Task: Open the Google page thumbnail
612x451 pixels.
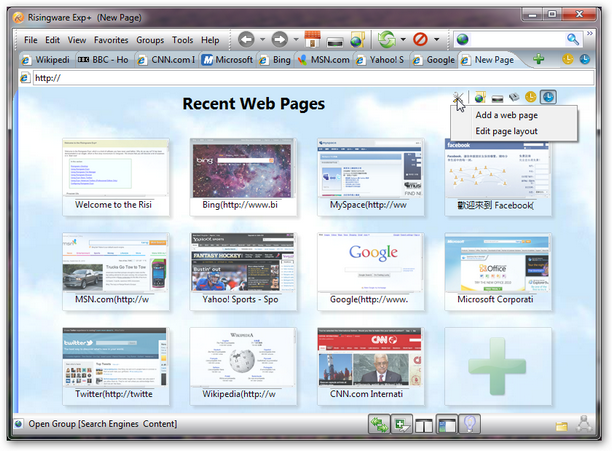Action: (370, 272)
